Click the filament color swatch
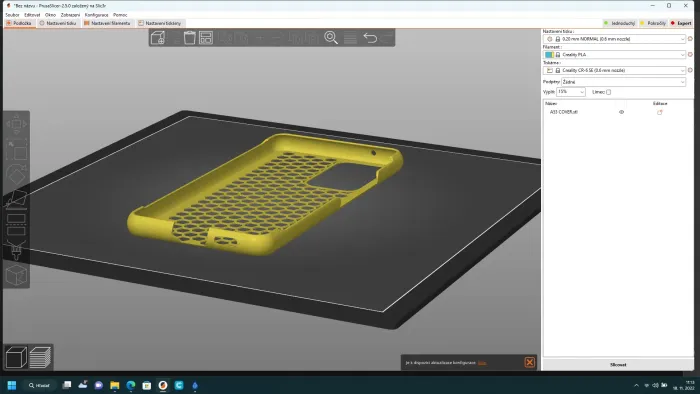Screen dimensions: 700x394 point(549,54)
